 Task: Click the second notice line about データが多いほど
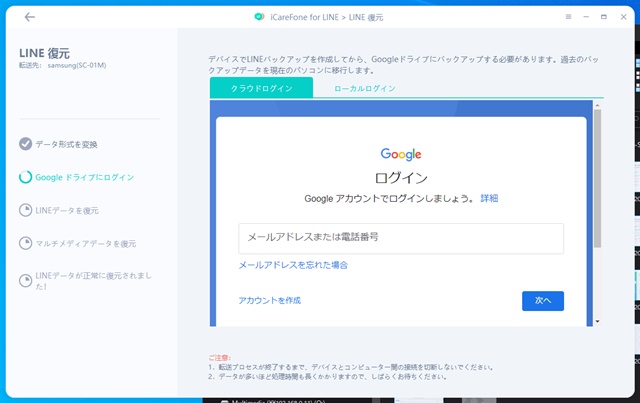coord(328,376)
